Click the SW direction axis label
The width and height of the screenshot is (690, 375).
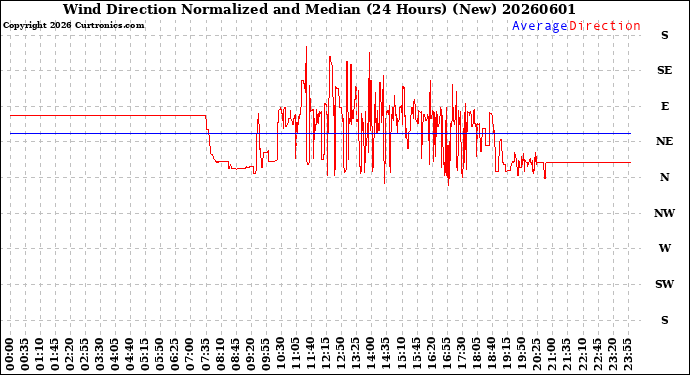coord(664,284)
